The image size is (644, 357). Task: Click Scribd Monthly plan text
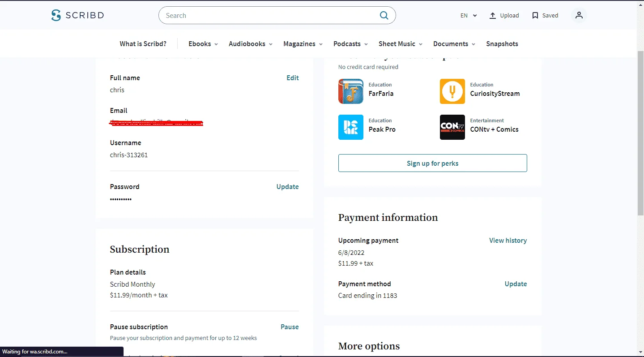pyautogui.click(x=132, y=284)
